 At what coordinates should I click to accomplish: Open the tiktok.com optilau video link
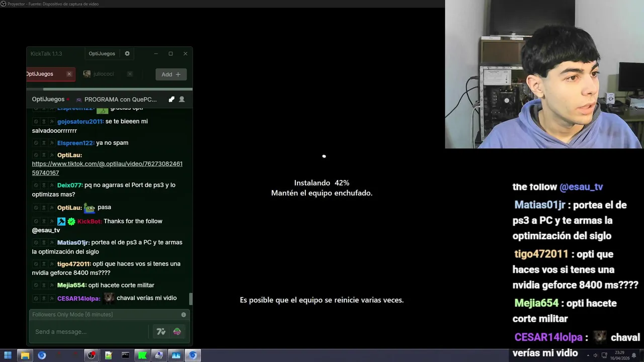point(107,168)
